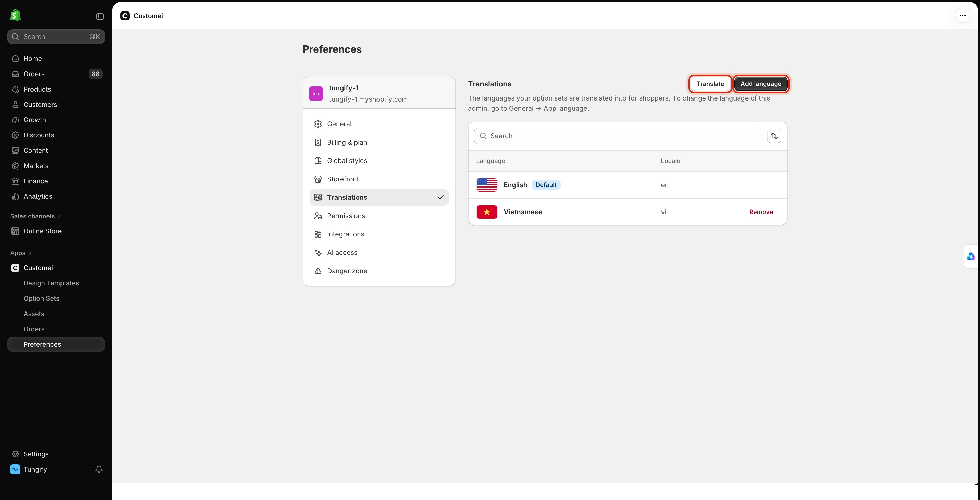Click the Analytics bar chart icon

[15, 197]
